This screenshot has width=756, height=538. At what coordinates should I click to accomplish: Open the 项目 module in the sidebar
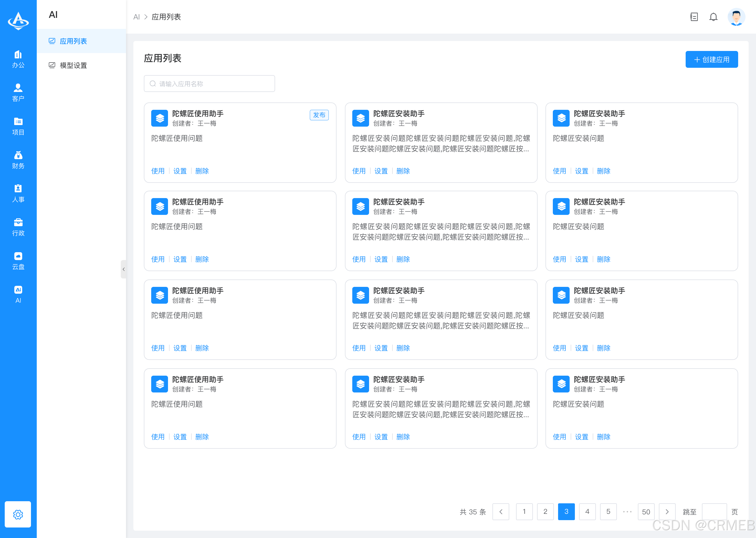pyautogui.click(x=18, y=126)
